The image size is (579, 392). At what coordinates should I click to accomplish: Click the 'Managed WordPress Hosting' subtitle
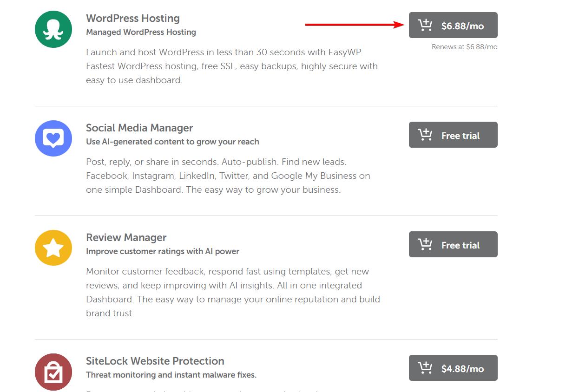click(x=141, y=32)
